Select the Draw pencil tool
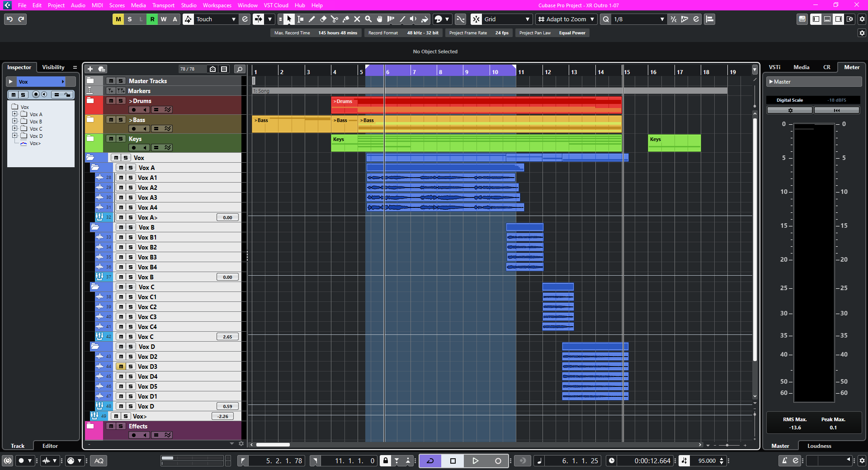The width and height of the screenshot is (868, 470). pos(311,19)
